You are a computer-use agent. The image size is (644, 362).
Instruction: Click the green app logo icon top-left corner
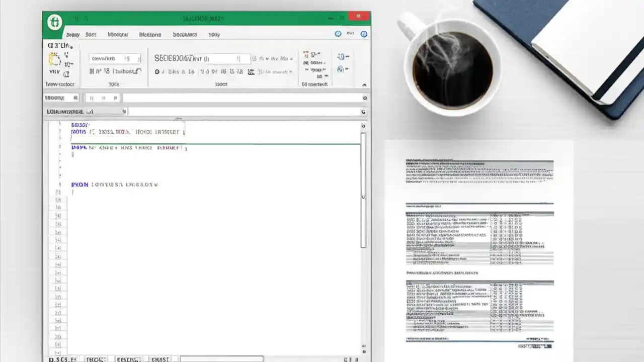(54, 22)
